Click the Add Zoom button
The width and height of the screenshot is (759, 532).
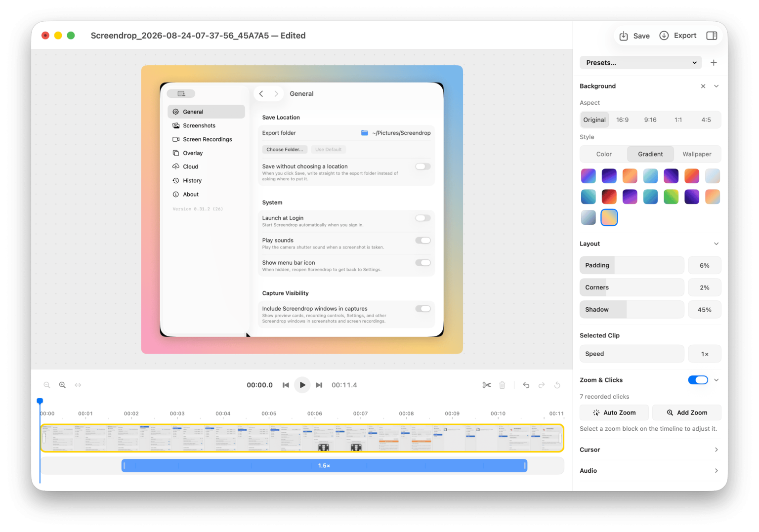(x=687, y=412)
